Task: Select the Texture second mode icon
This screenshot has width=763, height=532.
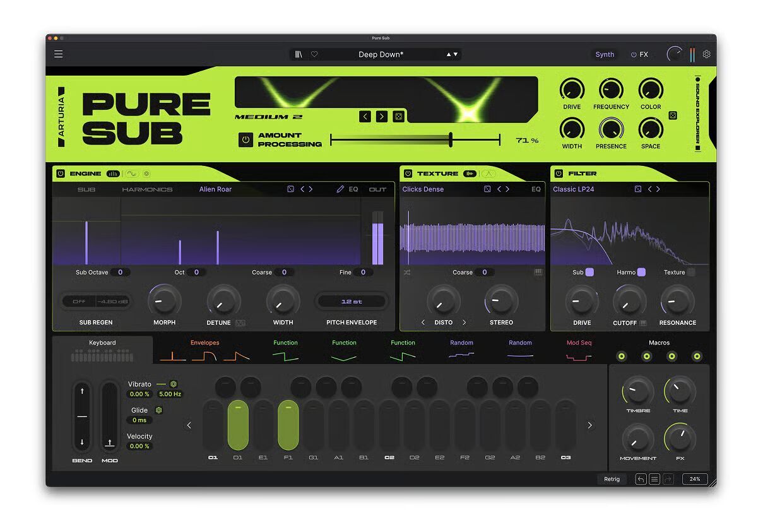Action: 489,173
